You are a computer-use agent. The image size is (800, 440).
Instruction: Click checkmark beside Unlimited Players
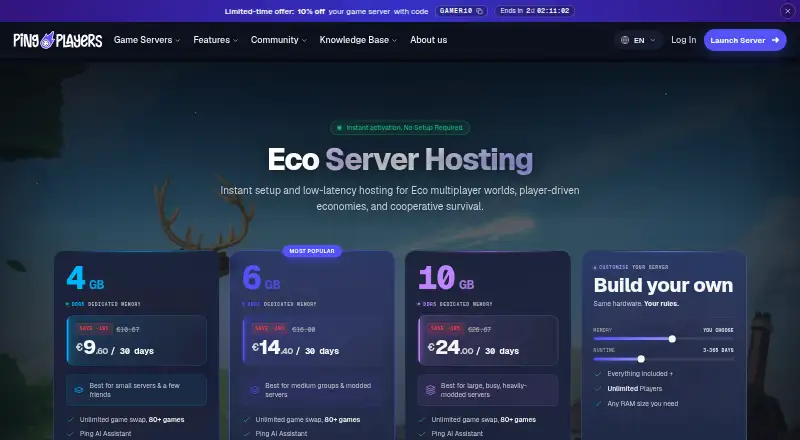point(598,388)
